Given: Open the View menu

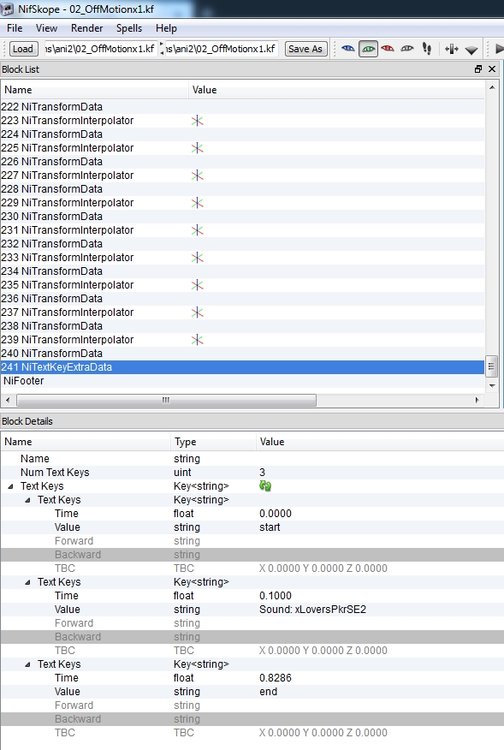Looking at the screenshot, I should click(46, 28).
